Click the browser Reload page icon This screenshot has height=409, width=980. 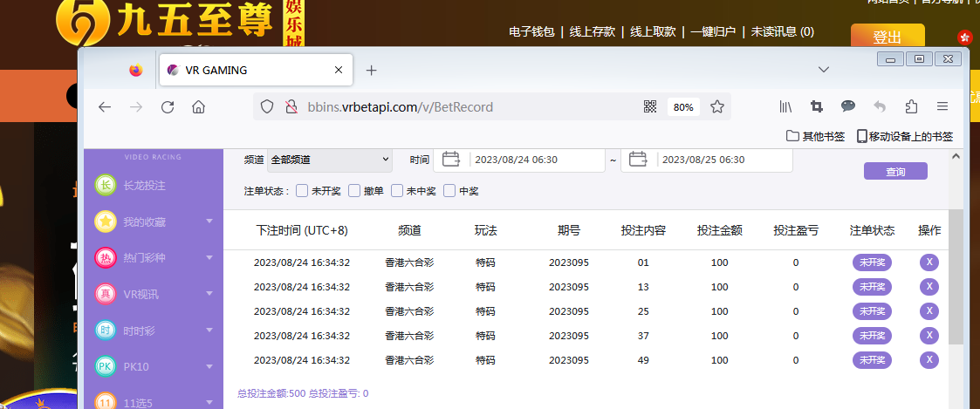[168, 106]
